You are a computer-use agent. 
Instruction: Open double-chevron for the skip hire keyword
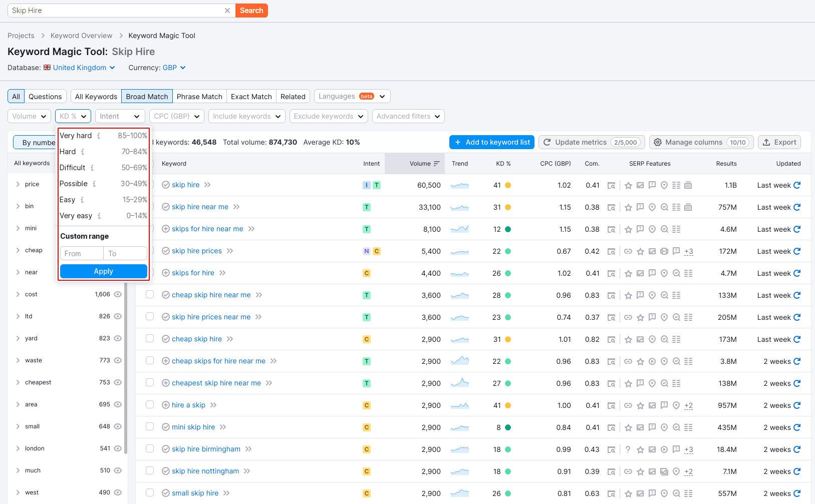click(207, 185)
